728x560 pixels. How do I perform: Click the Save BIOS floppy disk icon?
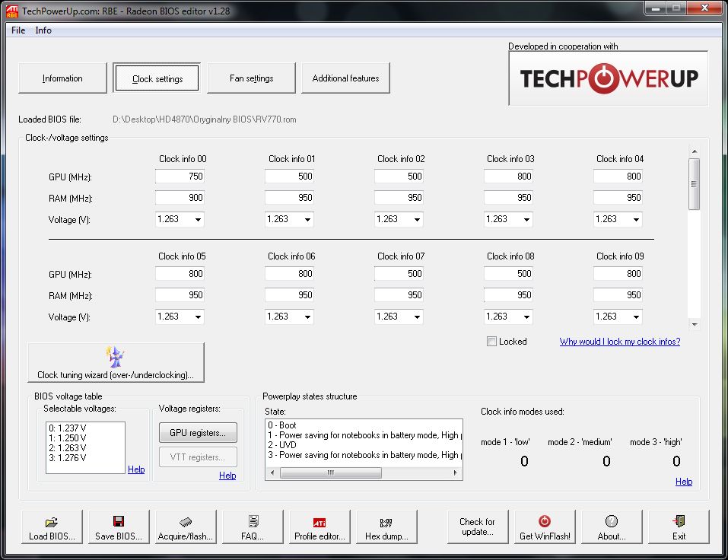119,521
